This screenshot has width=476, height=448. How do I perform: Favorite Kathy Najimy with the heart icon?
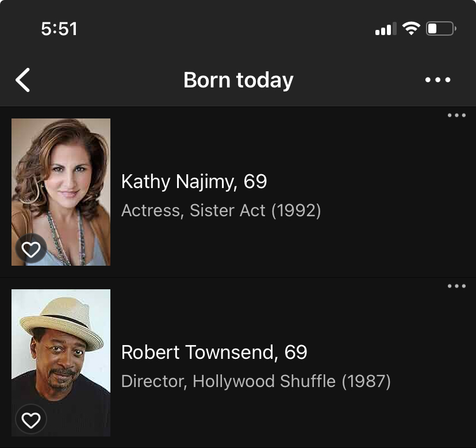click(x=31, y=249)
